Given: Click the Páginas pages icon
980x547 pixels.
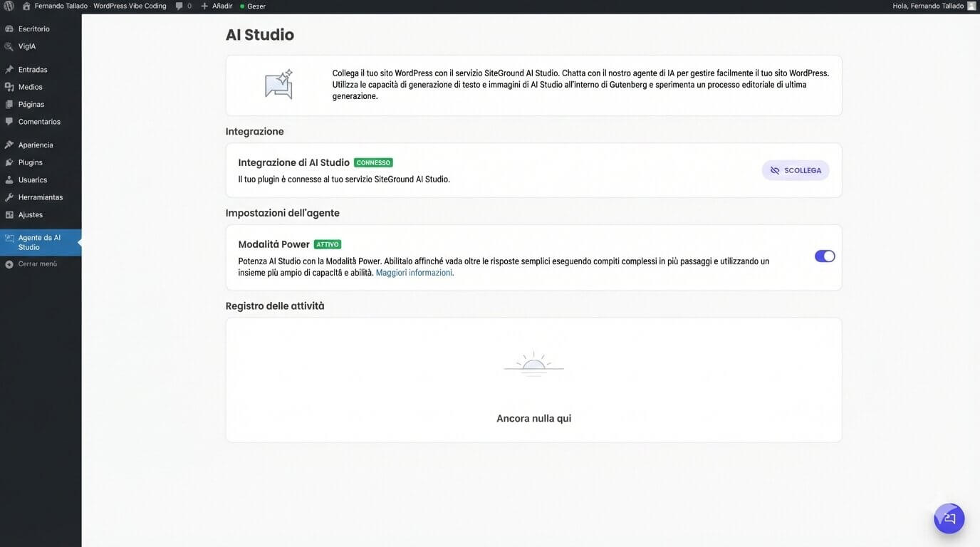Looking at the screenshot, I should [10, 103].
